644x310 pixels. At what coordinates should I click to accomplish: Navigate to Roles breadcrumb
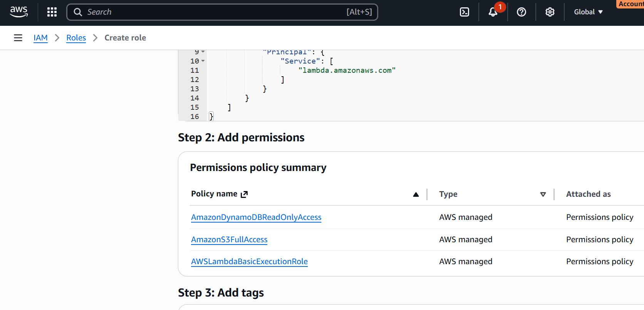pyautogui.click(x=76, y=38)
